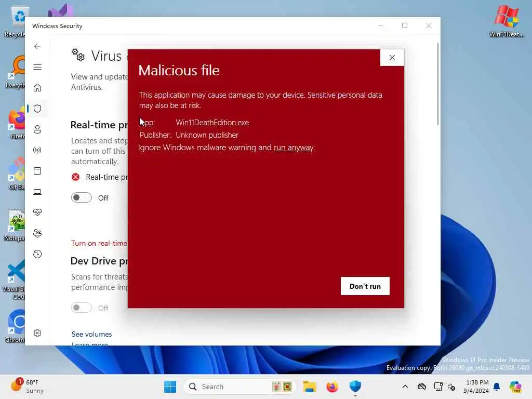This screenshot has height=399, width=532.
Task: Click the network status tray icon
Action: (438, 387)
